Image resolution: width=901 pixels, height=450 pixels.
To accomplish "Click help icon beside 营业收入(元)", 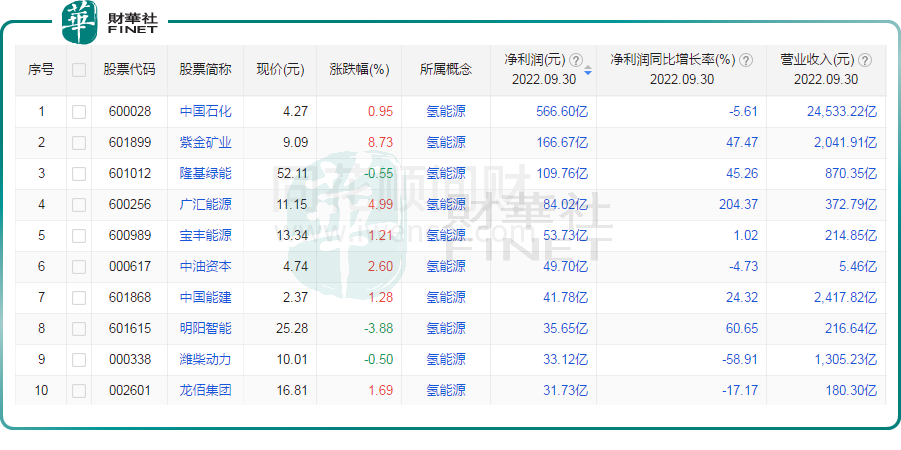I will (865, 60).
